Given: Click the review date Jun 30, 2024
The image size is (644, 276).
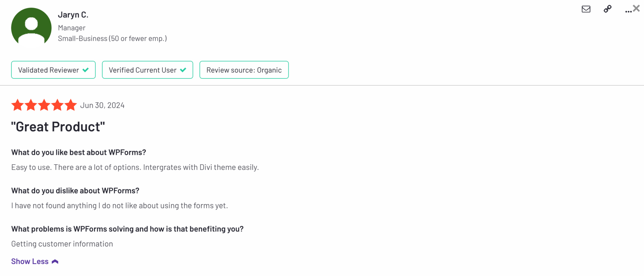Looking at the screenshot, I should click(x=102, y=105).
